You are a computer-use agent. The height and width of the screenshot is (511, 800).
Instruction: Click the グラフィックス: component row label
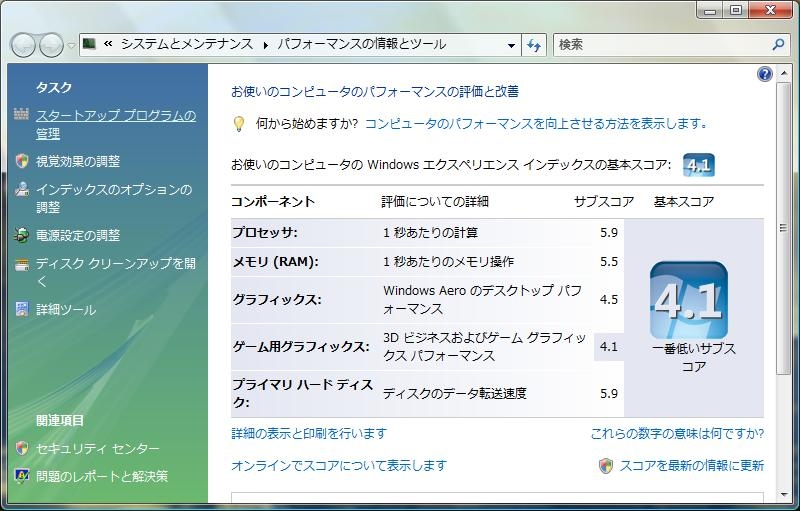coord(277,299)
